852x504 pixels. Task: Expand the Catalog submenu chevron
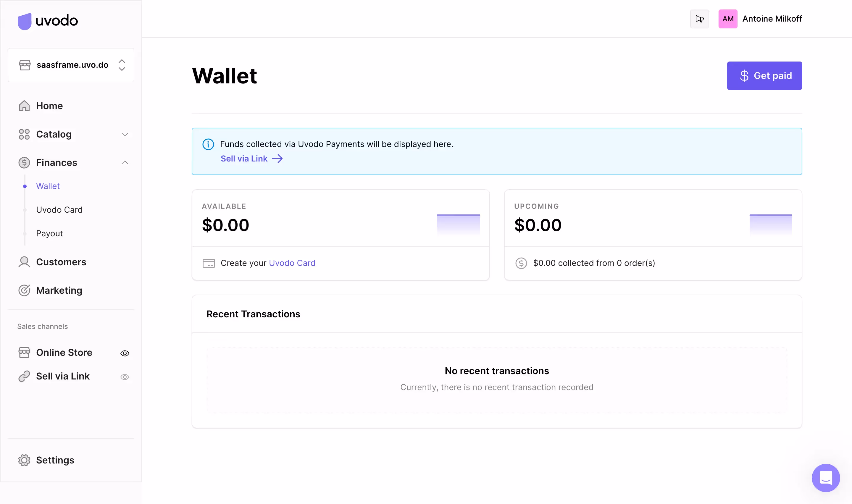pos(125,135)
